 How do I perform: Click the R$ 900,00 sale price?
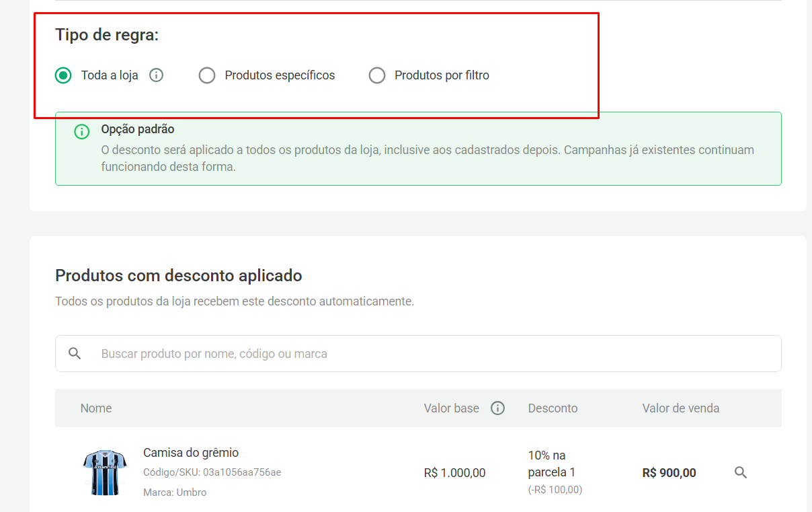pos(669,473)
